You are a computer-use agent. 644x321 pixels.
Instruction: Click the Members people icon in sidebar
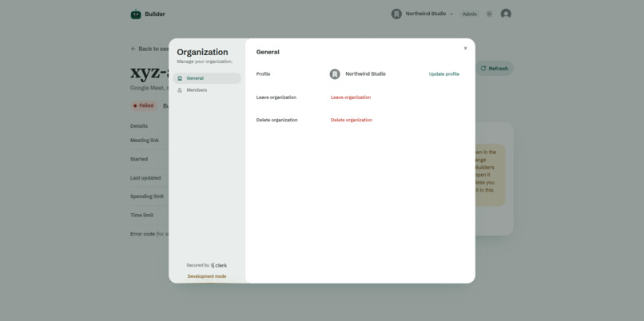[x=180, y=90]
